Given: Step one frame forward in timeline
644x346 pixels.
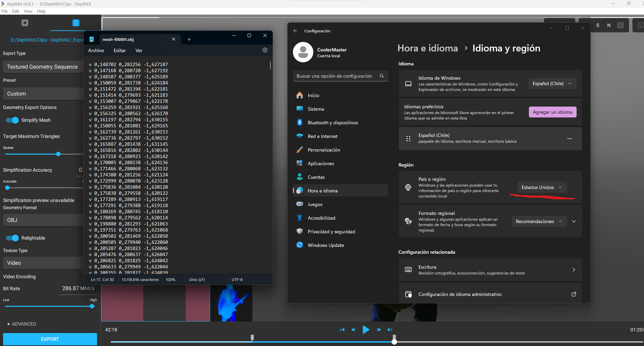Looking at the screenshot, I should 379,330.
